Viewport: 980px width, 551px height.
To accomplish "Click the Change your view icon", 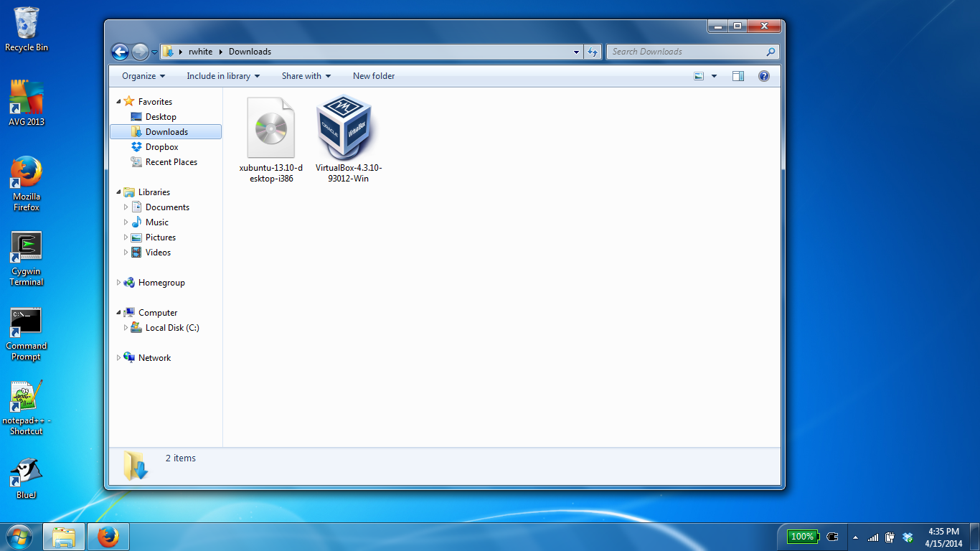I will (x=699, y=76).
